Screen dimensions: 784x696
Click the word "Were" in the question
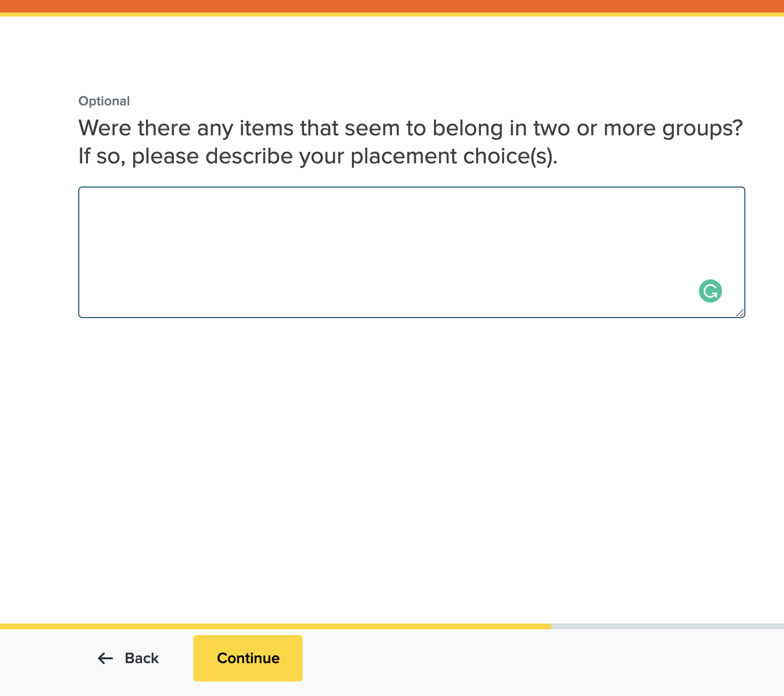(x=105, y=128)
